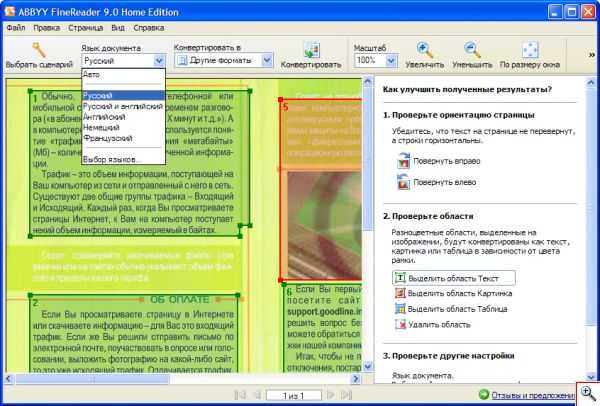The width and height of the screenshot is (600, 406).
Task: Open the Отзывы и предложения link
Action: (533, 395)
